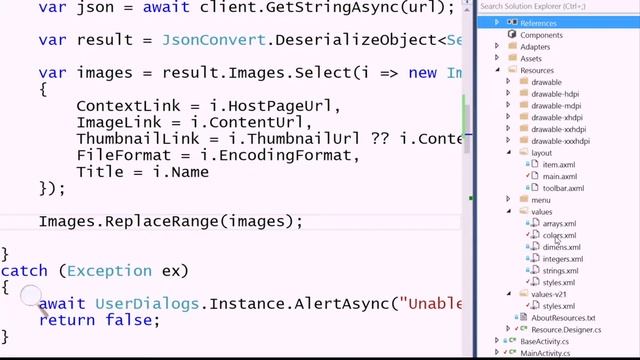The width and height of the screenshot is (640, 360).
Task: Select the Adapters folder
Action: [x=535, y=47]
